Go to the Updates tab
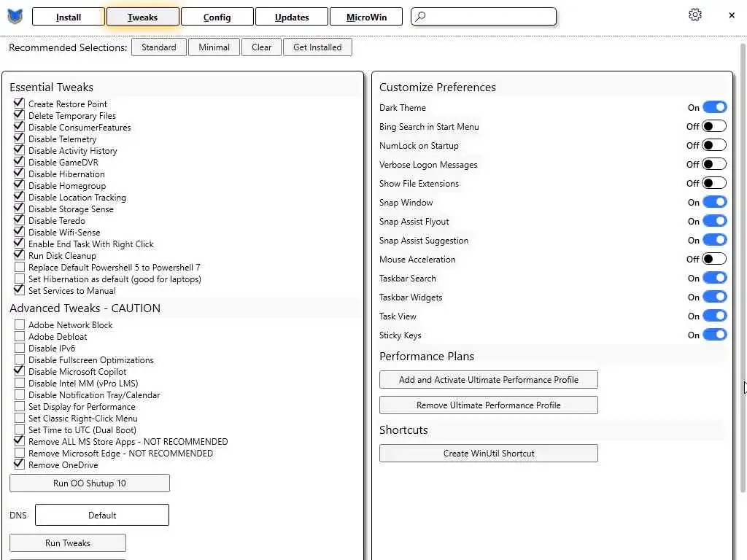The image size is (747, 560). point(292,17)
